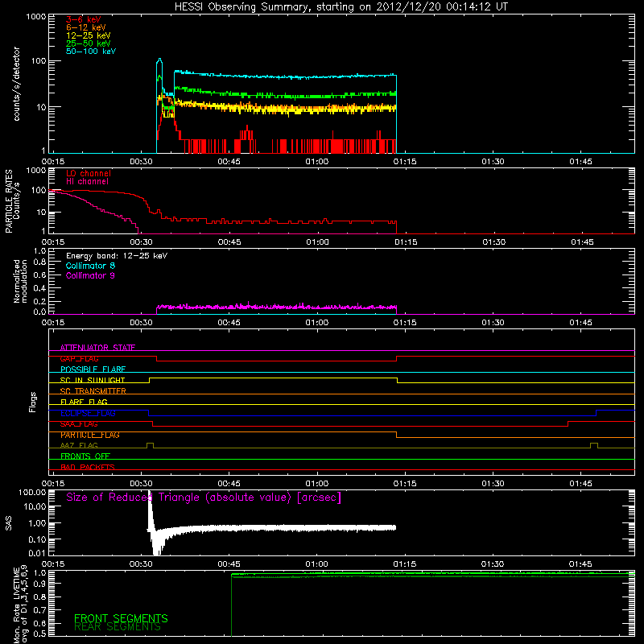Click the FLARE_FLAG label
The height and width of the screenshot is (644, 644).
click(x=84, y=402)
